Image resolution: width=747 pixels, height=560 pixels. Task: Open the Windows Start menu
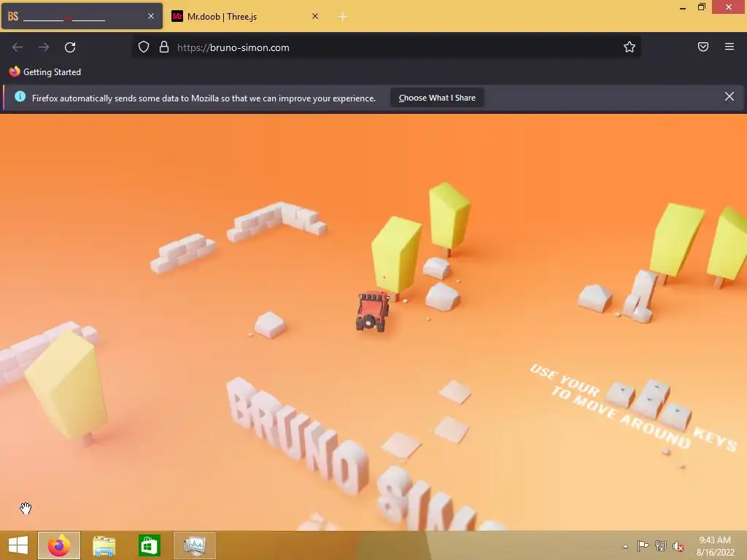[x=18, y=545]
